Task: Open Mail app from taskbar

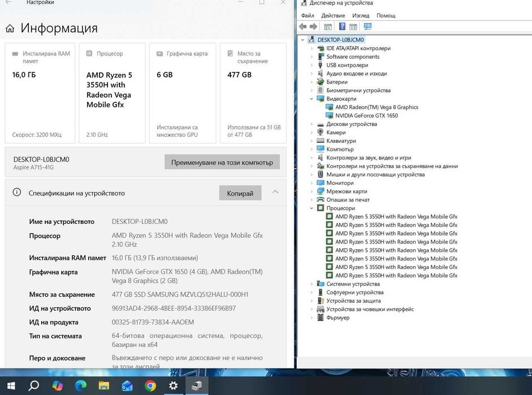Action: 127,386
